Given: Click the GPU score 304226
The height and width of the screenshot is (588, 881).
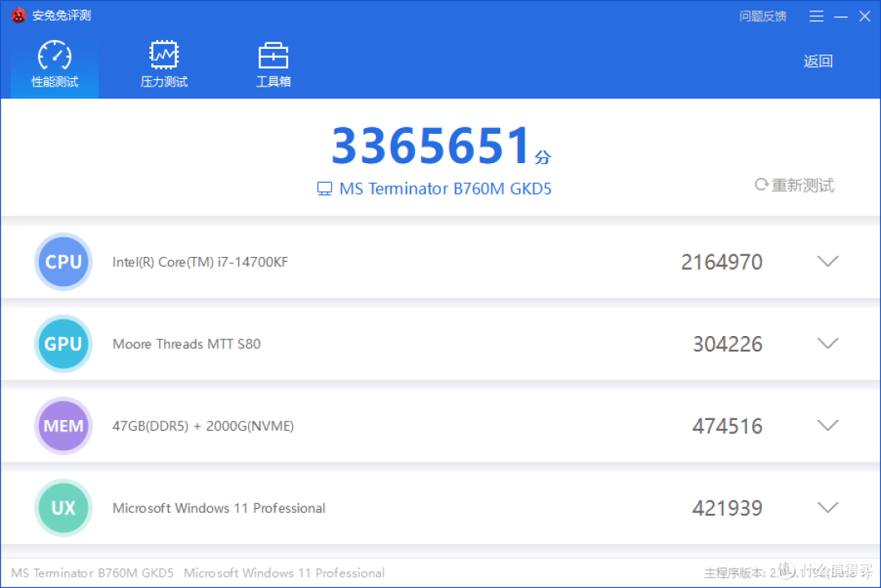Looking at the screenshot, I should point(728,344).
